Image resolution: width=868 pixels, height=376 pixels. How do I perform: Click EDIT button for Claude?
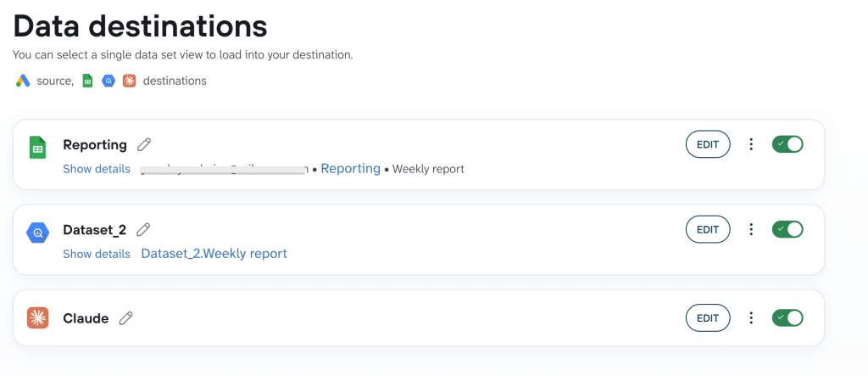pyautogui.click(x=708, y=317)
